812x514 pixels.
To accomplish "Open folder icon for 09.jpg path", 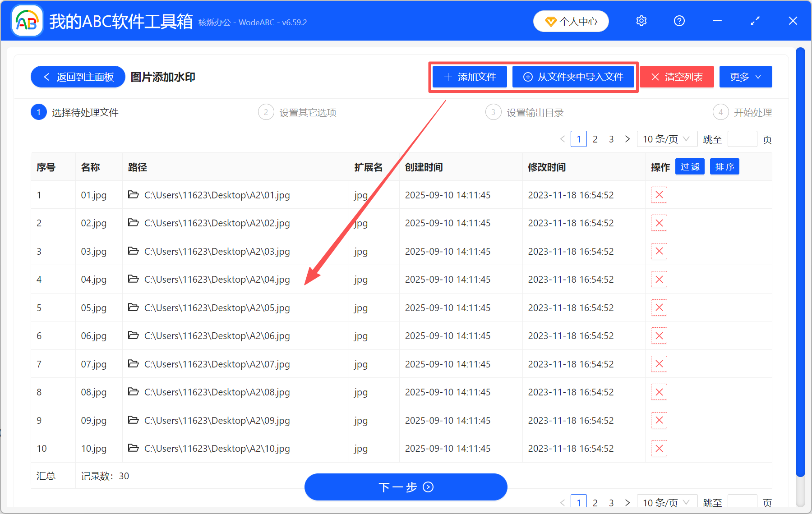I will pos(133,420).
